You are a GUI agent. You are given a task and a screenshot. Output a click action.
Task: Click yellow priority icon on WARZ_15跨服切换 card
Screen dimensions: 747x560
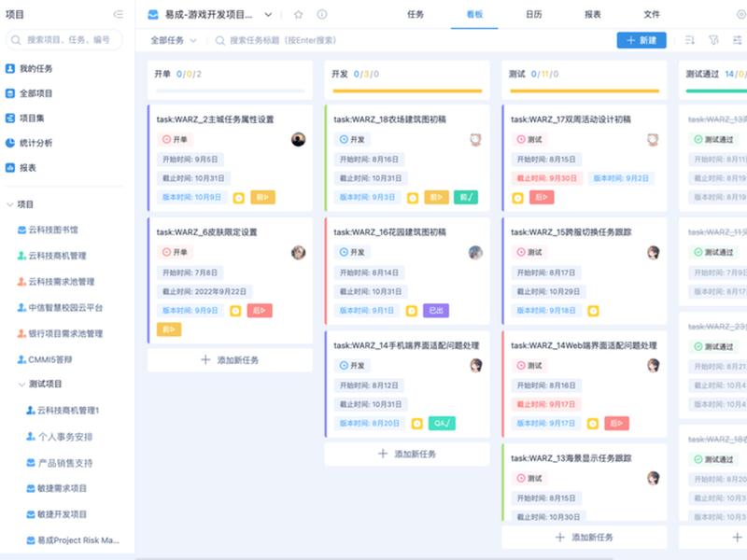593,311
